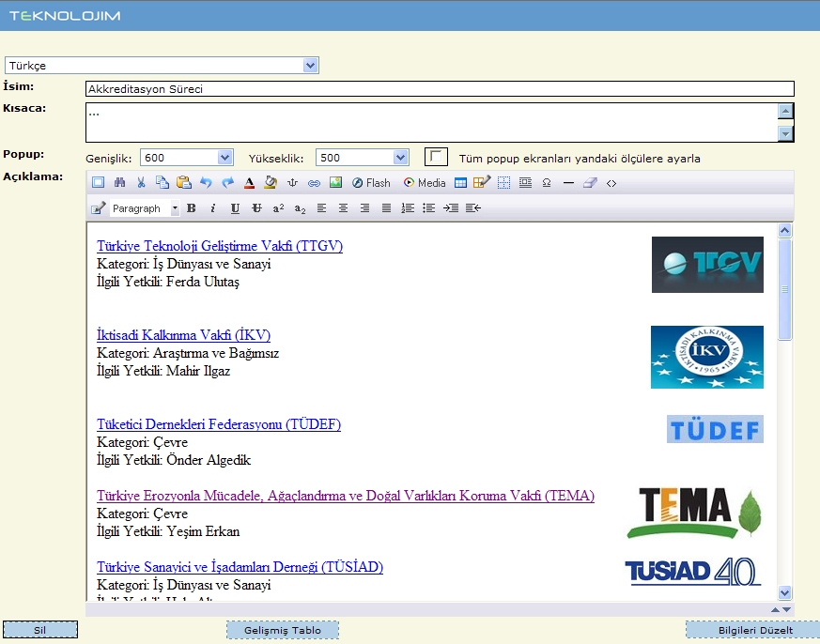Insert special character omega
The height and width of the screenshot is (644, 820).
tap(547, 182)
